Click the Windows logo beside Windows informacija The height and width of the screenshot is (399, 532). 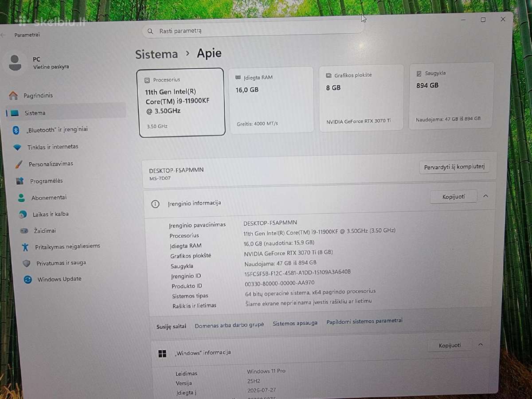pyautogui.click(x=162, y=353)
